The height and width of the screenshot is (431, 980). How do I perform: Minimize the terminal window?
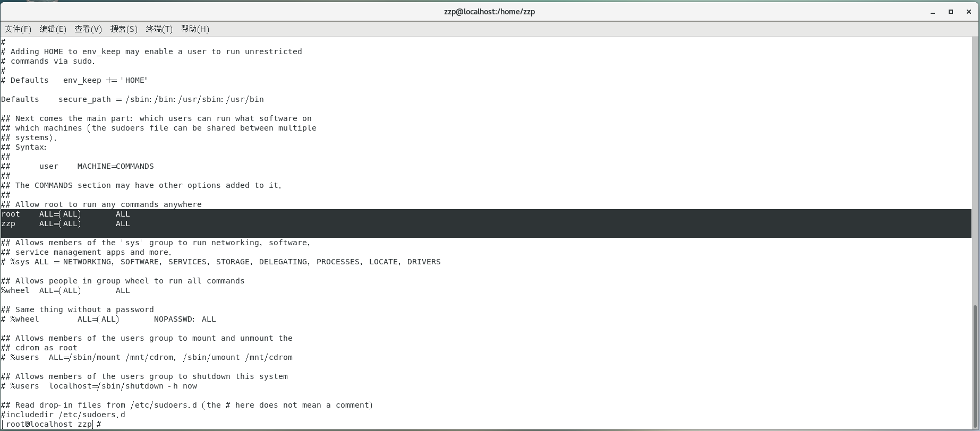click(x=933, y=12)
